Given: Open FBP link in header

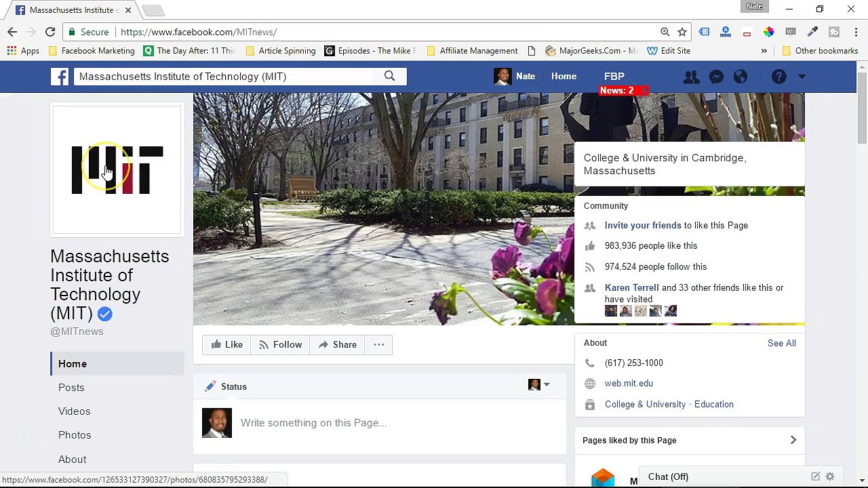Looking at the screenshot, I should 614,77.
